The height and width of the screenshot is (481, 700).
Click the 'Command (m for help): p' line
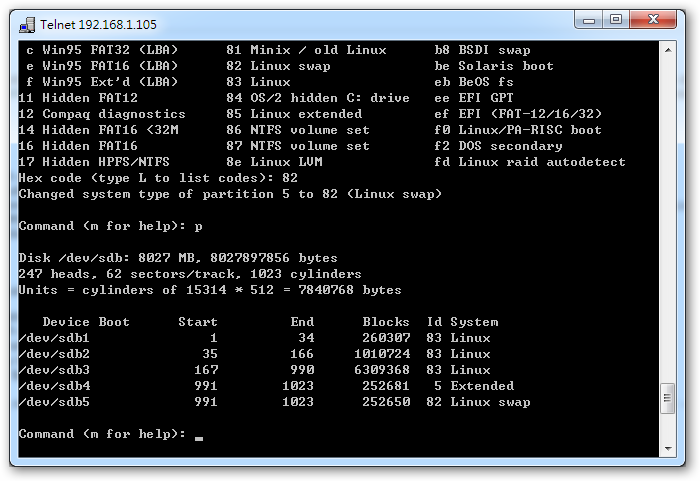pos(110,226)
